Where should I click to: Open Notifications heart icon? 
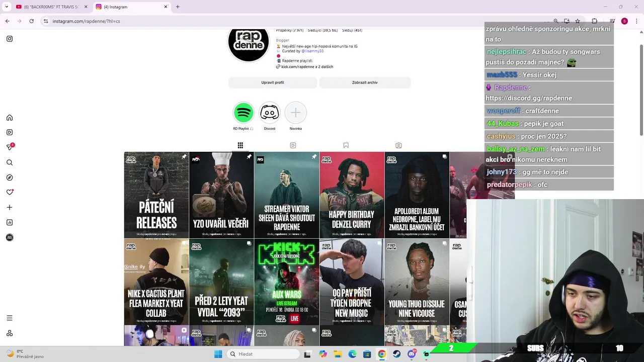coord(10,192)
